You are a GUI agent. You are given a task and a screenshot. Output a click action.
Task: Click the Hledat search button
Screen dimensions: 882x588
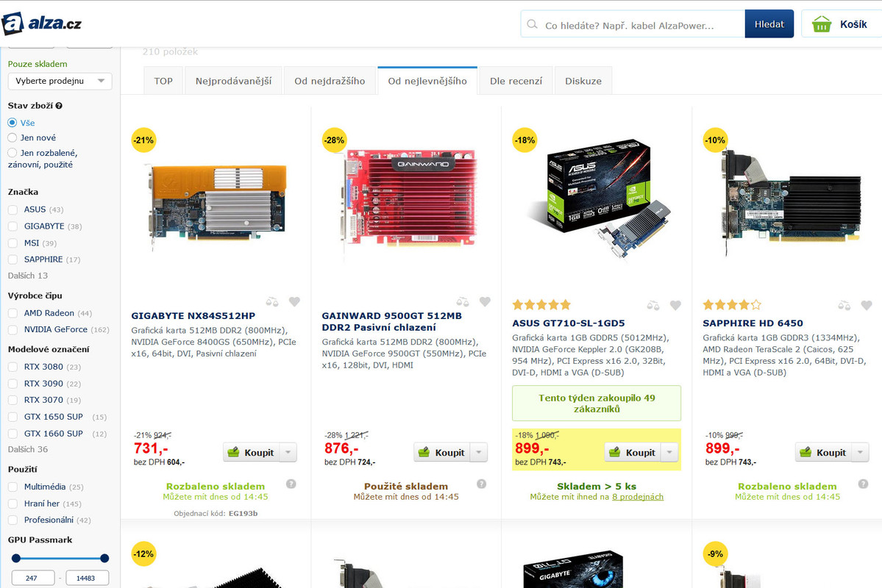click(x=769, y=24)
